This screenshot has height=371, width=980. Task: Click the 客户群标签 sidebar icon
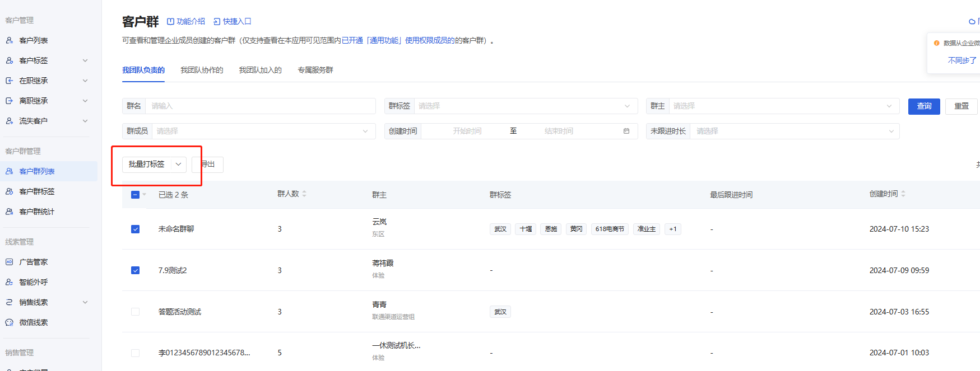10,191
